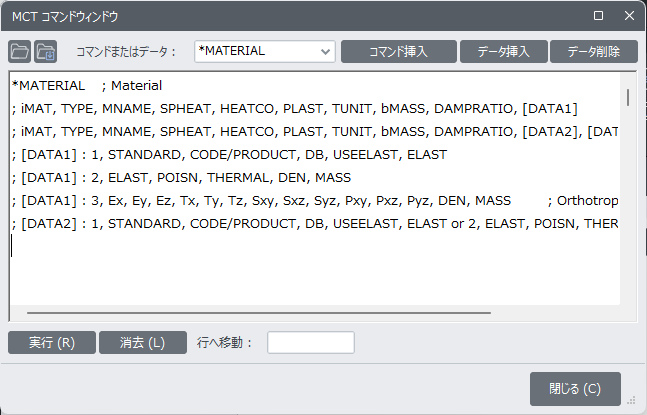This screenshot has height=415, width=647.
Task: Click line '[DATA1] : 2, ELAST, POISN'
Action: coord(181,178)
